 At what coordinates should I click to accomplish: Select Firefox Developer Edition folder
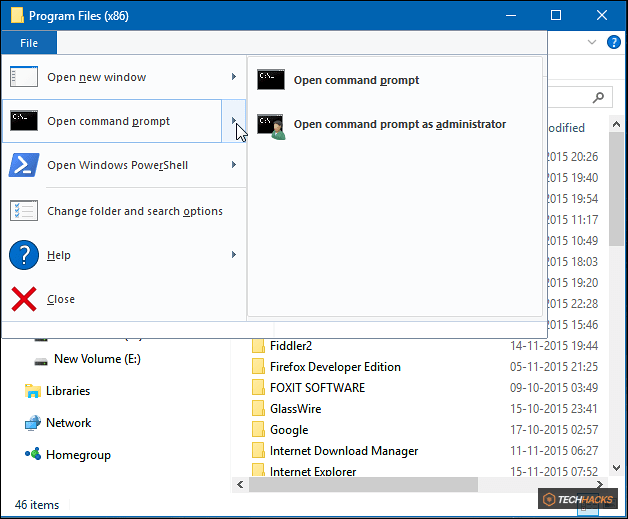tap(335, 367)
